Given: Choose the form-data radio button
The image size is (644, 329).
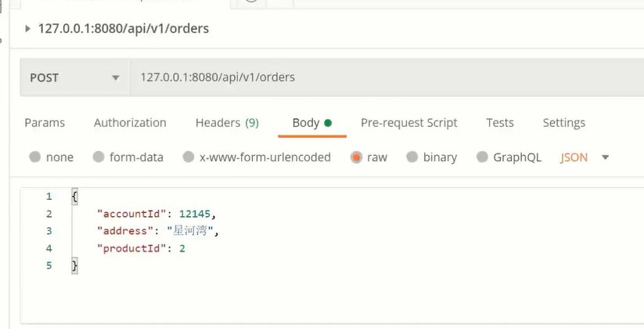Looking at the screenshot, I should tap(99, 157).
